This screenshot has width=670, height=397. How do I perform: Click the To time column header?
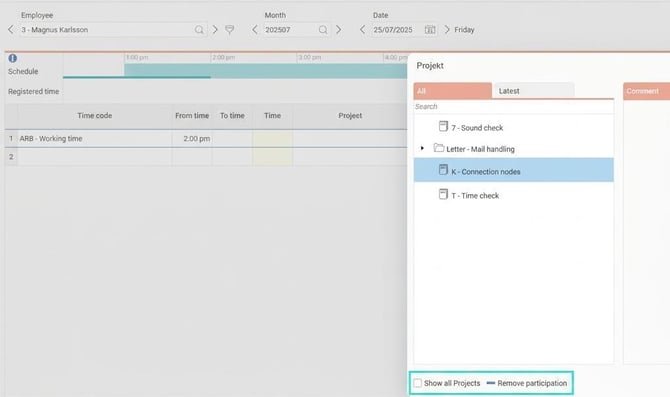pos(232,116)
